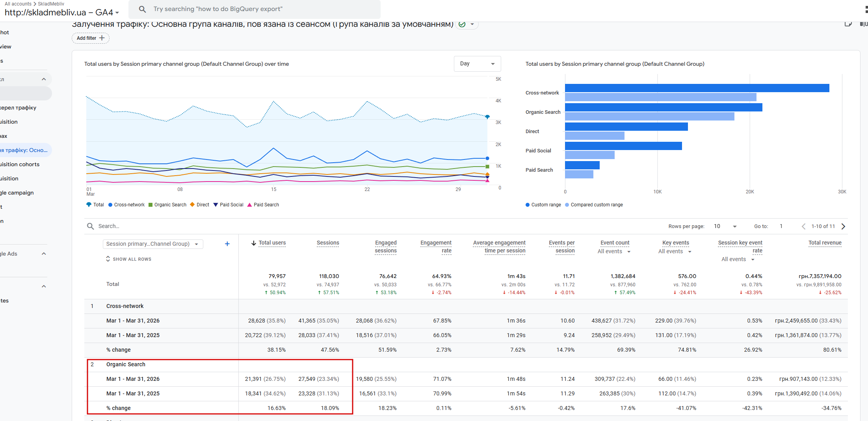Screen dimensions: 868x421
Task: Click SHOW ALL ROWS button
Action: (x=128, y=259)
